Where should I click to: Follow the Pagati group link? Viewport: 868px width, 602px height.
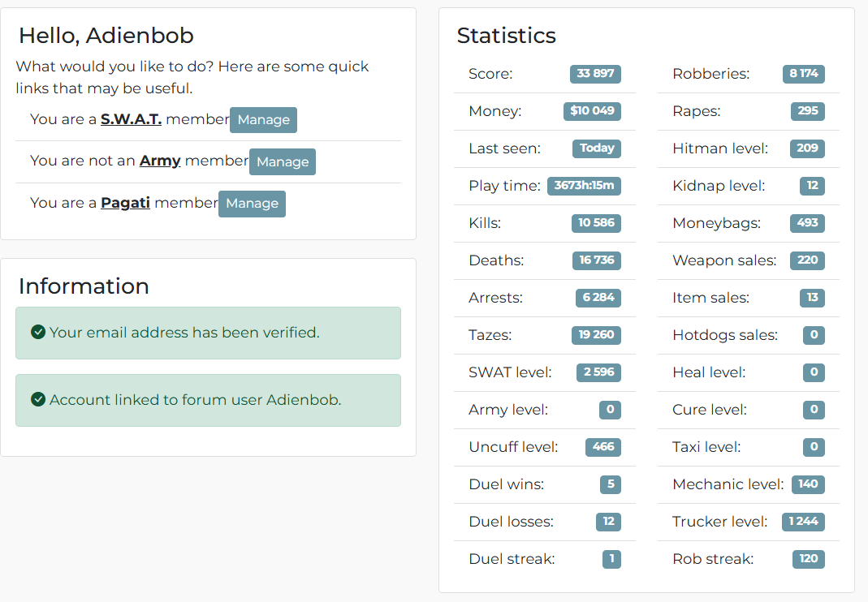pos(125,203)
